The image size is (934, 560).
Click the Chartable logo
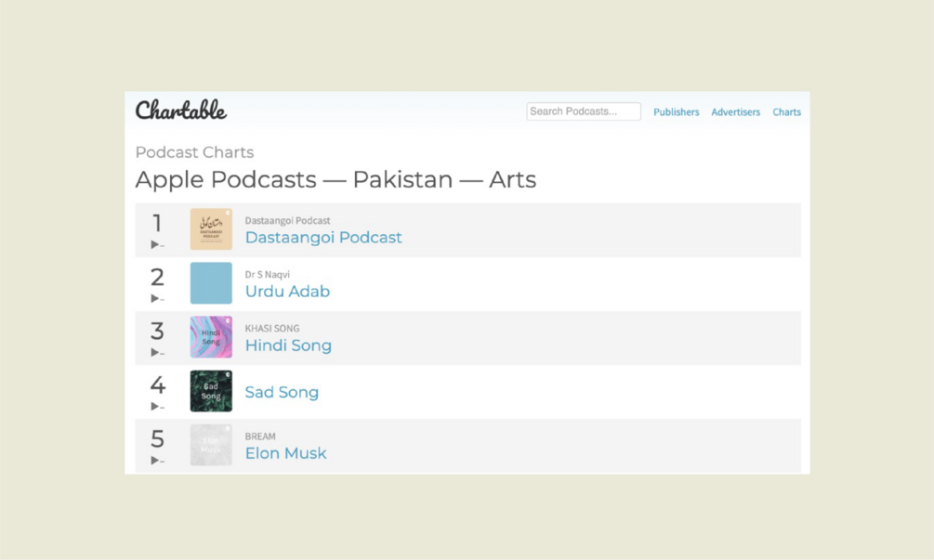(x=180, y=111)
